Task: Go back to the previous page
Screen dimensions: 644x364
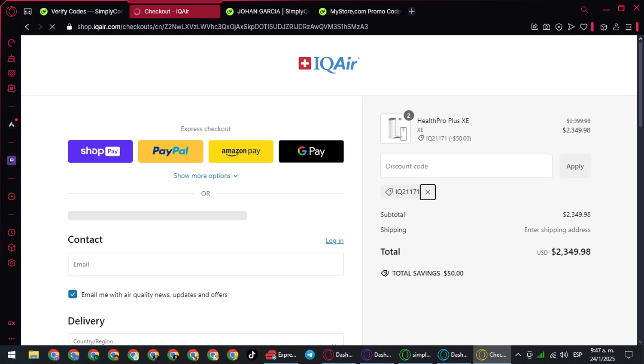Action: click(27, 27)
